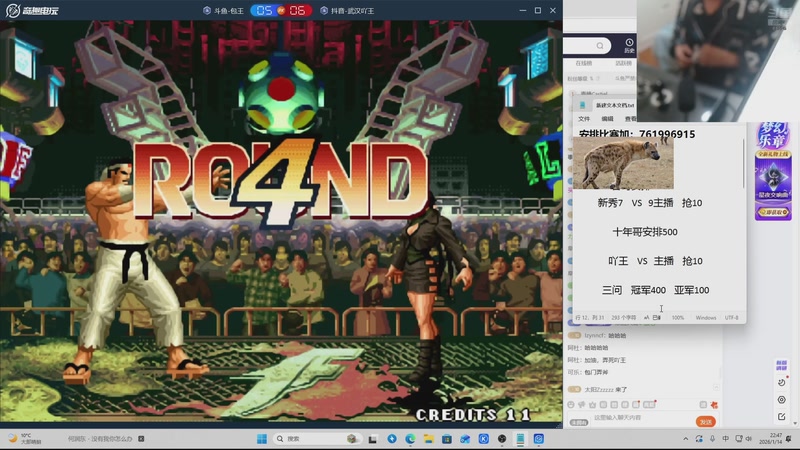Click the search magnifier in the stream page search box
The image size is (800, 450).
[x=600, y=46]
